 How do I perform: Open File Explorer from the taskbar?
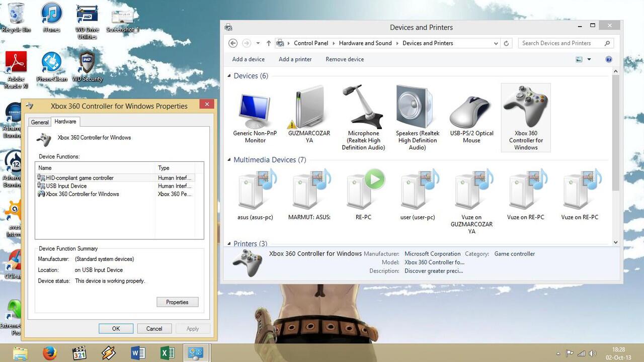point(20,353)
